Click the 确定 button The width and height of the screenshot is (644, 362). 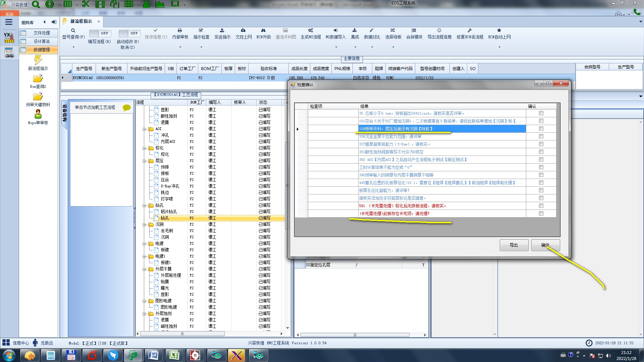(545, 245)
